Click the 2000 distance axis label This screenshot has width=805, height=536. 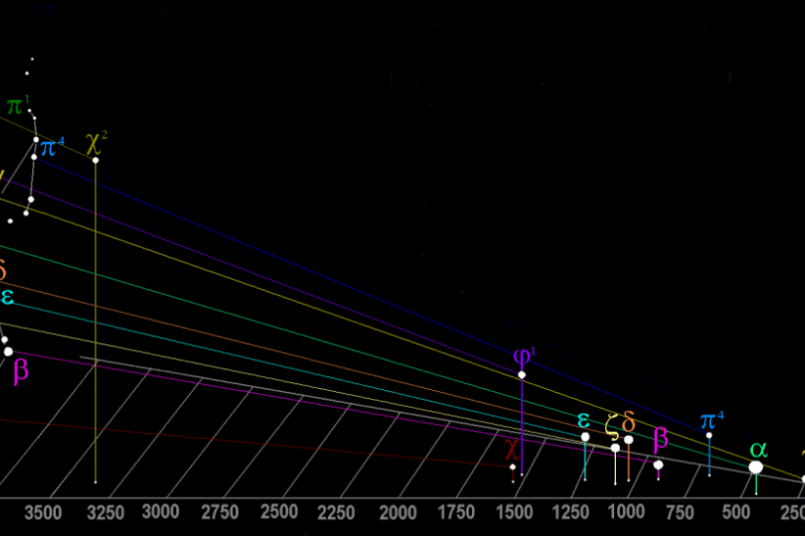(398, 513)
